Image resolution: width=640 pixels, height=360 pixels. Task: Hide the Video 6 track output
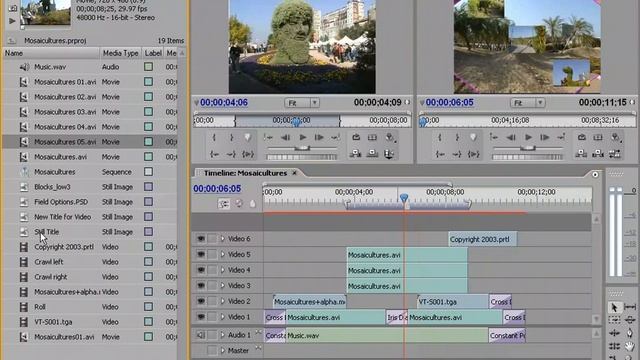[x=201, y=239]
